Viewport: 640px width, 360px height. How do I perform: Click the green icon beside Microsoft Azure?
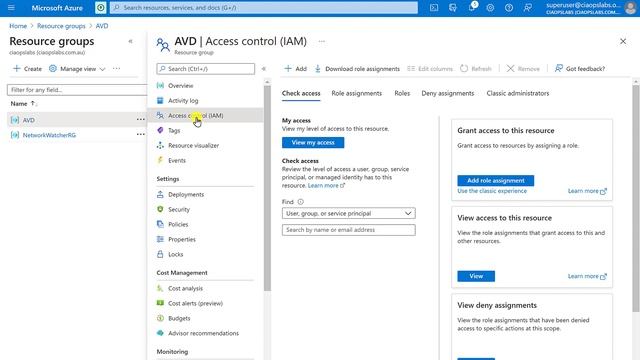pyautogui.click(x=100, y=7)
